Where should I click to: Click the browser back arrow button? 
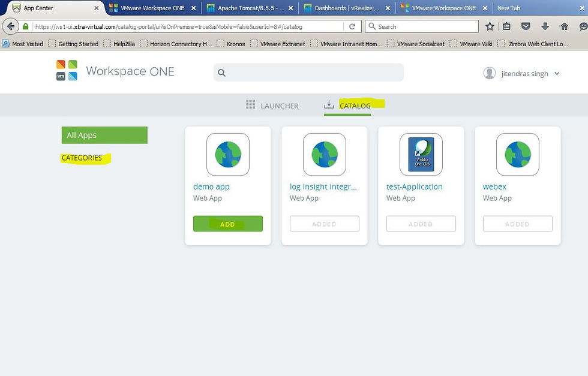[11, 26]
